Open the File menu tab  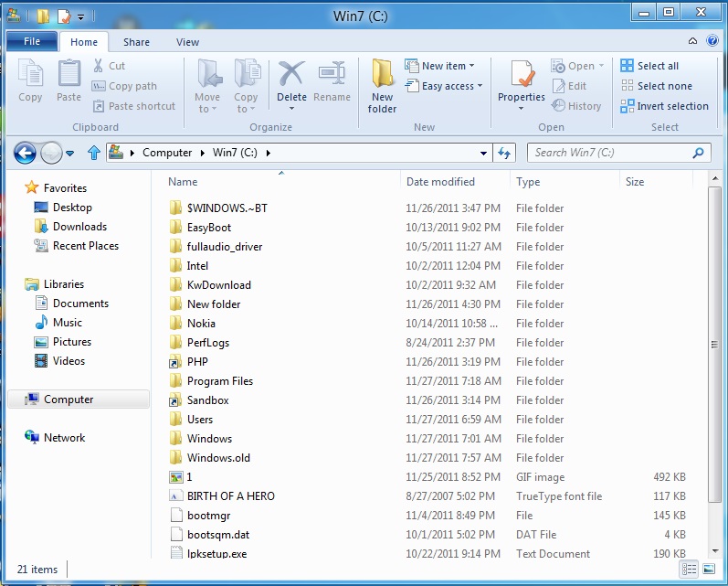[x=32, y=41]
